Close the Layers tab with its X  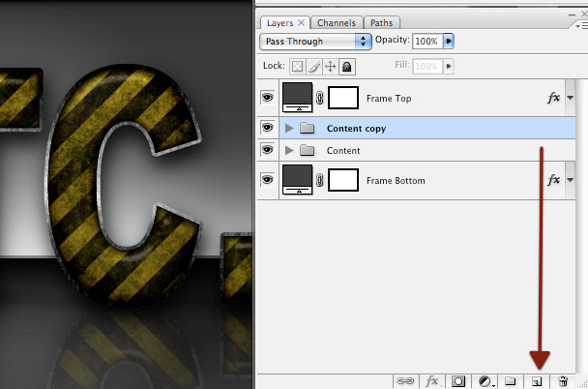[x=301, y=23]
